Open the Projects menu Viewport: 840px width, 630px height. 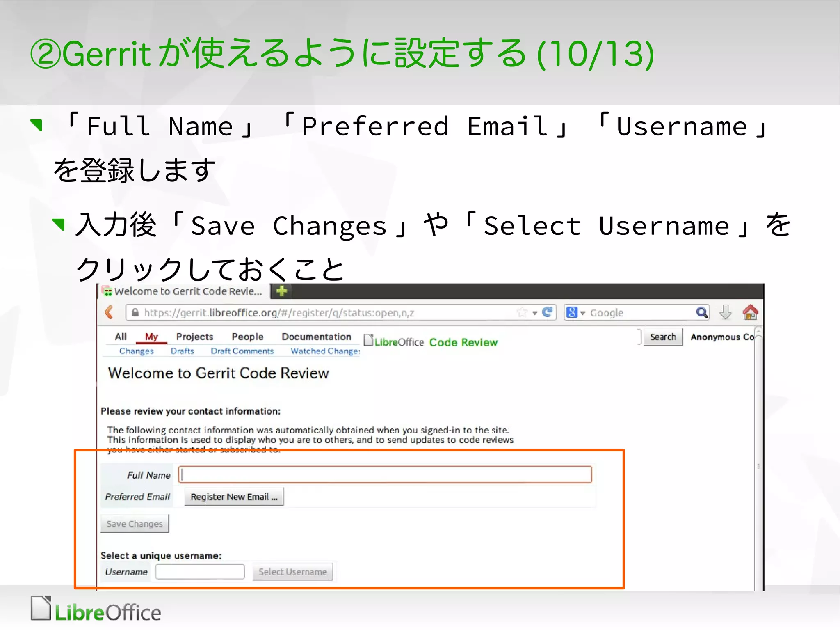[x=194, y=337]
